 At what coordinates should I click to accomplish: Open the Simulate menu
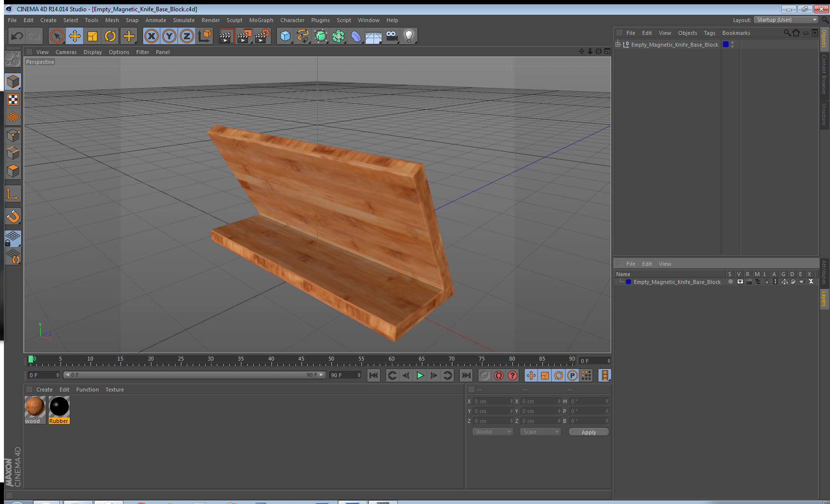coord(183,20)
